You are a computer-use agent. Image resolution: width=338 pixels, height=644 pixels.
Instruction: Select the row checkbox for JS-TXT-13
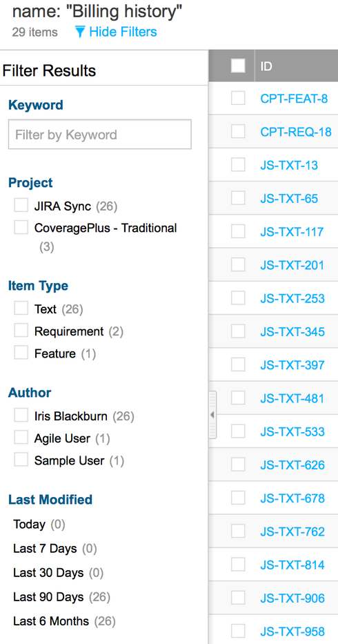pyautogui.click(x=238, y=165)
